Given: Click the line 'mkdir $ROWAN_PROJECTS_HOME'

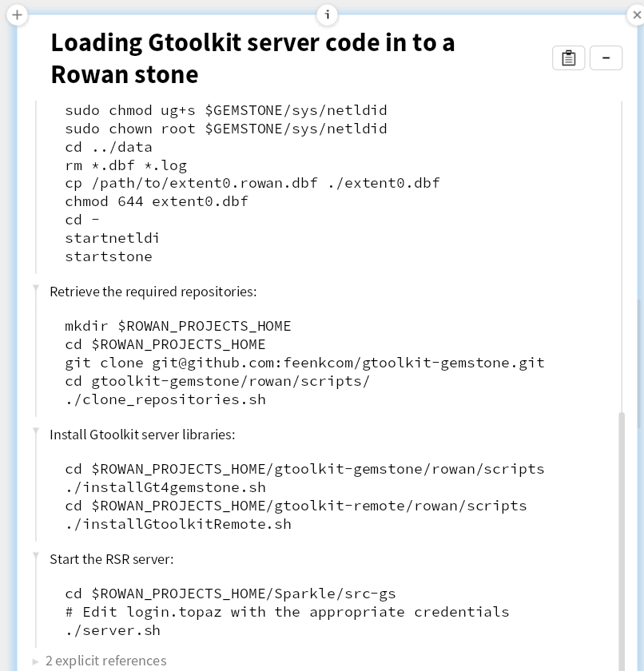Looking at the screenshot, I should (178, 327).
